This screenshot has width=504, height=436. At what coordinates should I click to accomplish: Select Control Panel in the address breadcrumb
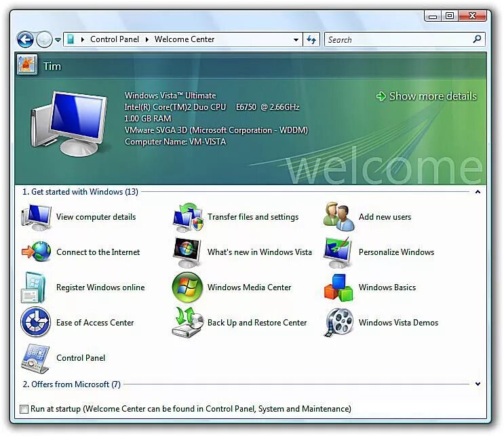[x=115, y=39]
